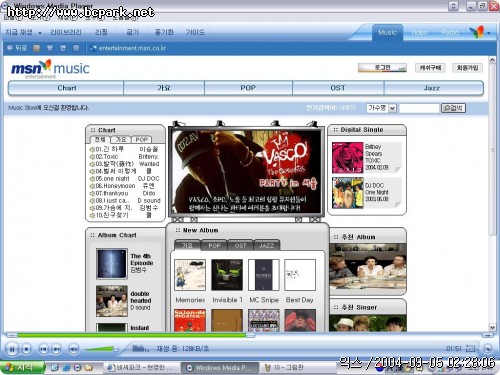Open the Invisible 1 new album cover
This screenshot has width=500, height=375.
pyautogui.click(x=227, y=275)
